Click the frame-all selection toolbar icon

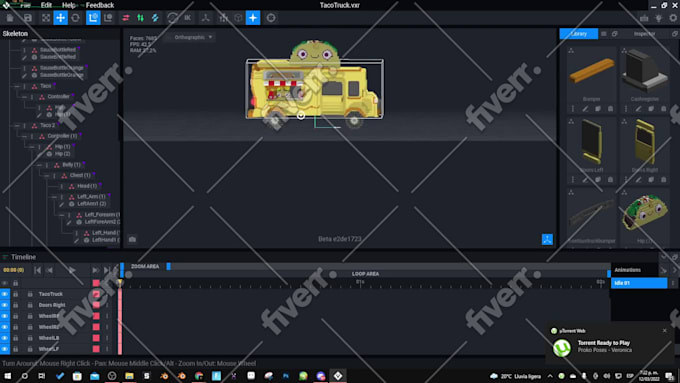(46, 18)
